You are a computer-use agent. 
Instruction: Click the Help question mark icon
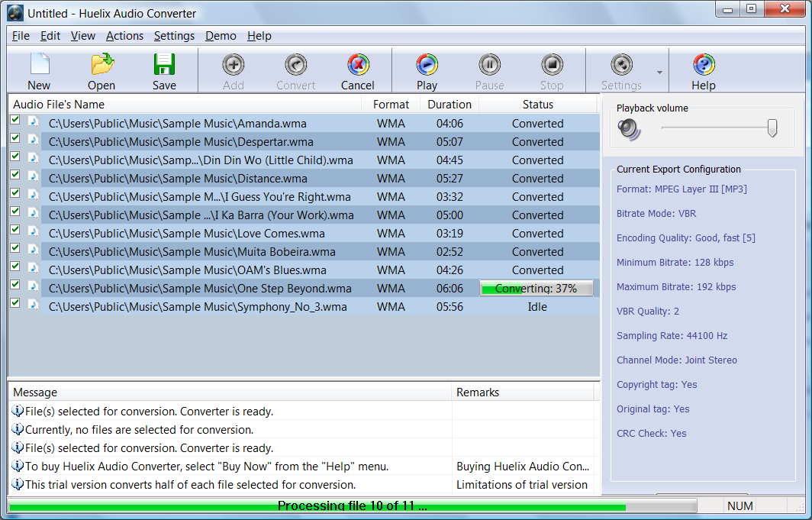pyautogui.click(x=704, y=66)
